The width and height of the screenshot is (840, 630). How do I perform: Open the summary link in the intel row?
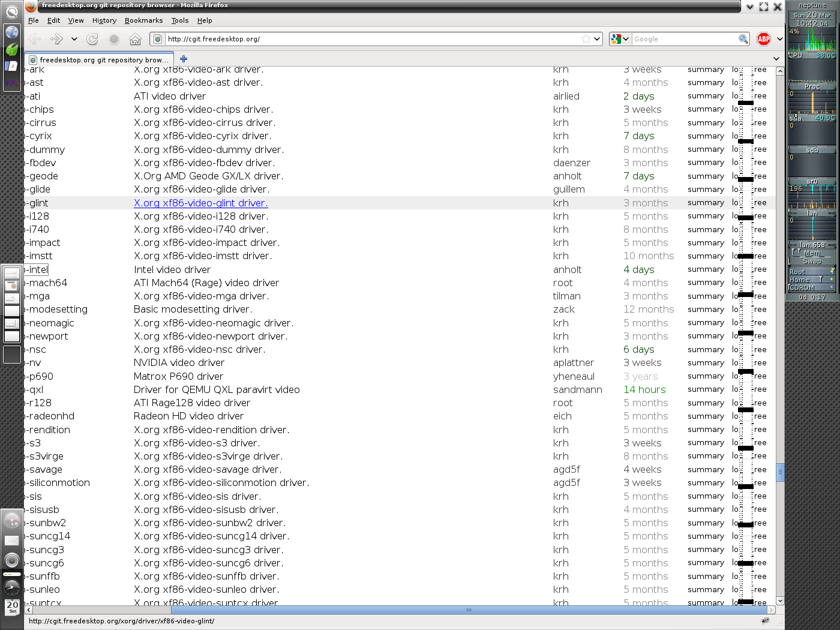click(x=706, y=269)
